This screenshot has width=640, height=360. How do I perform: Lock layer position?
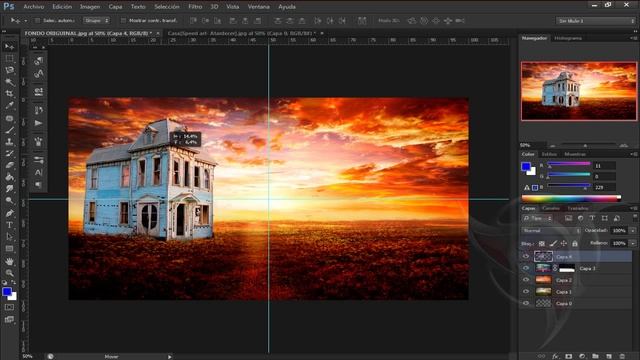pyautogui.click(x=564, y=243)
